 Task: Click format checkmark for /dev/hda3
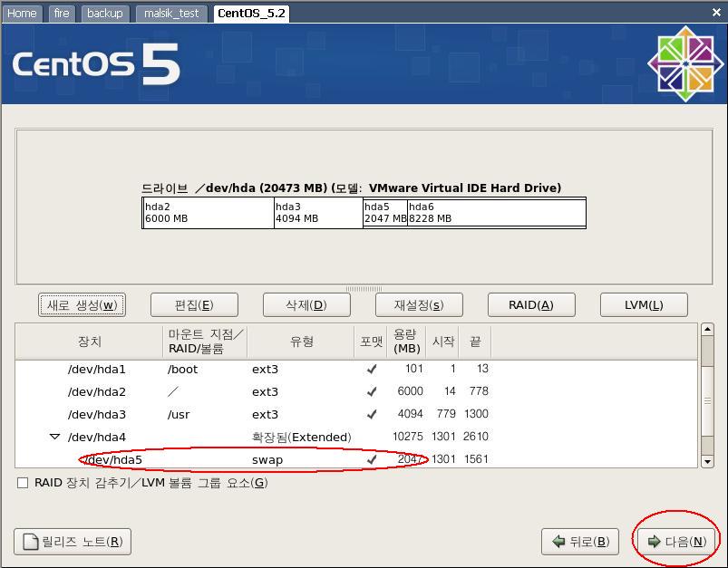coord(372,414)
